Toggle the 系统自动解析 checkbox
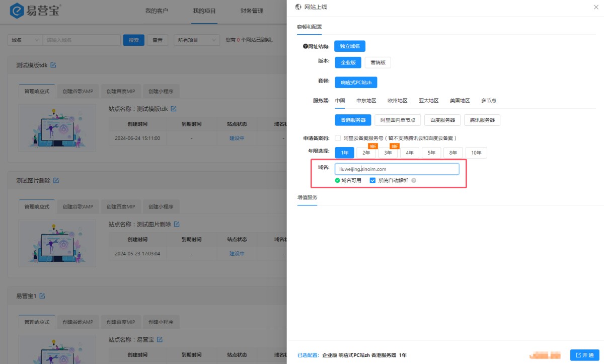The width and height of the screenshot is (604, 364). point(373,180)
